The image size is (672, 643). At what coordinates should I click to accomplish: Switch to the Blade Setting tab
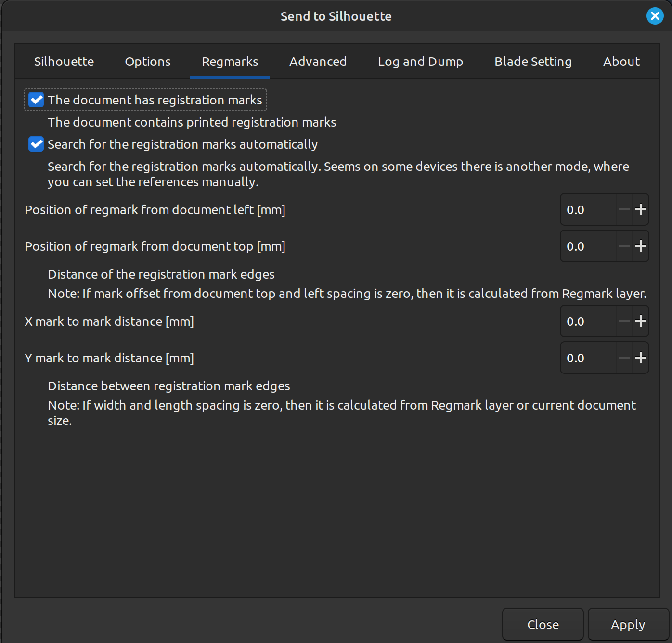[x=533, y=62]
